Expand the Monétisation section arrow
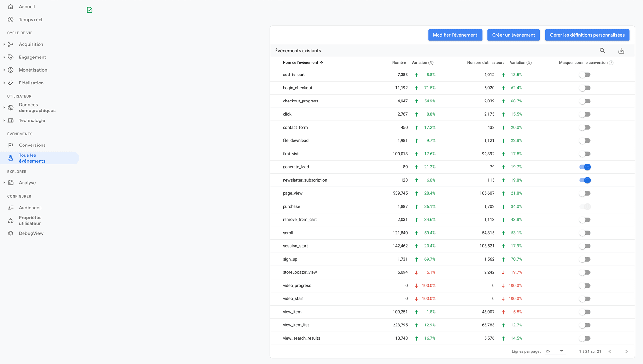This screenshot has width=643, height=364. [4, 70]
